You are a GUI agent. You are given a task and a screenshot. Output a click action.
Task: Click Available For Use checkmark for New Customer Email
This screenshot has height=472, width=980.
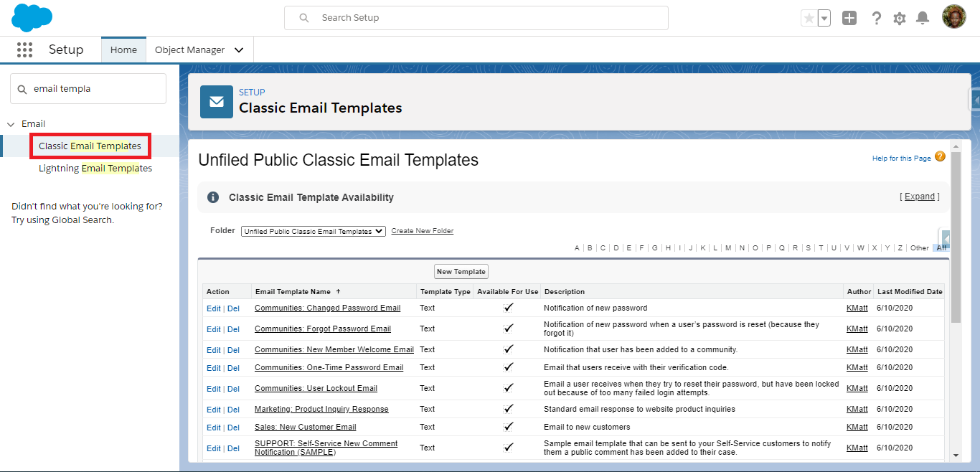(x=508, y=427)
